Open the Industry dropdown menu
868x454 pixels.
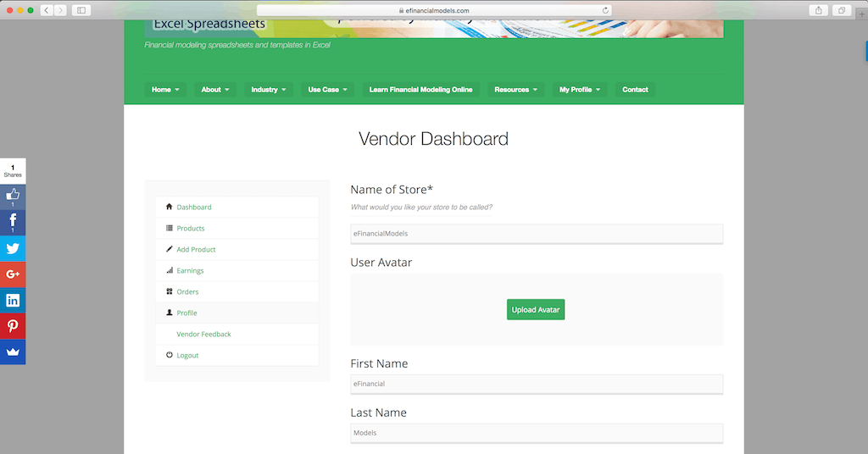coord(269,90)
